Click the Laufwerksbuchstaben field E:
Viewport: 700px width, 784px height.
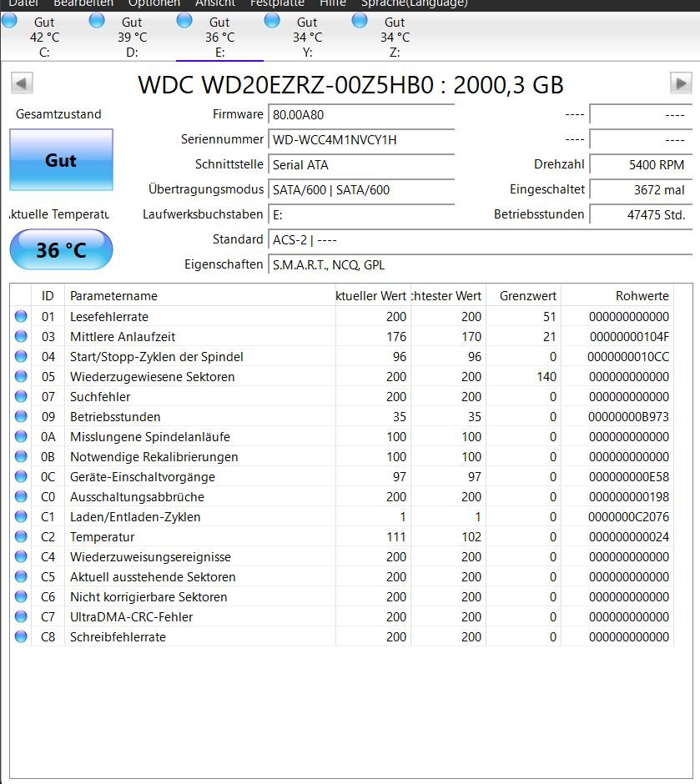pyautogui.click(x=361, y=214)
